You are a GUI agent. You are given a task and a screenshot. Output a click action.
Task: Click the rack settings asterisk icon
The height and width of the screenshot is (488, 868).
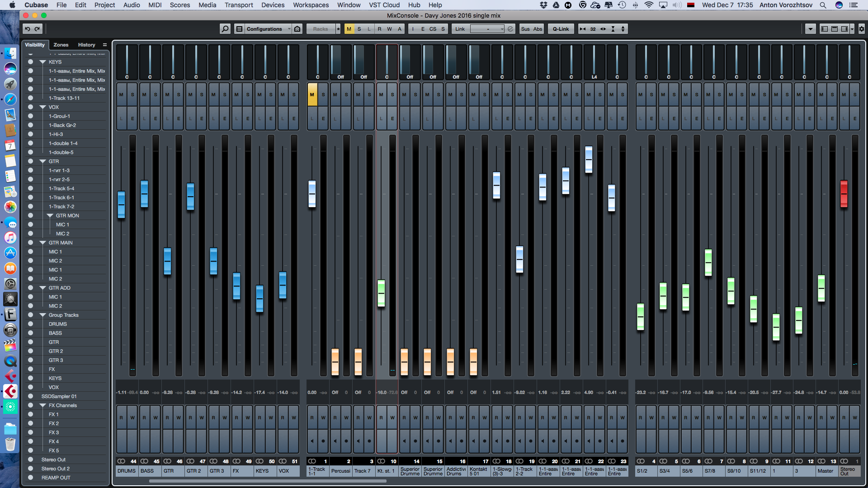(x=338, y=29)
